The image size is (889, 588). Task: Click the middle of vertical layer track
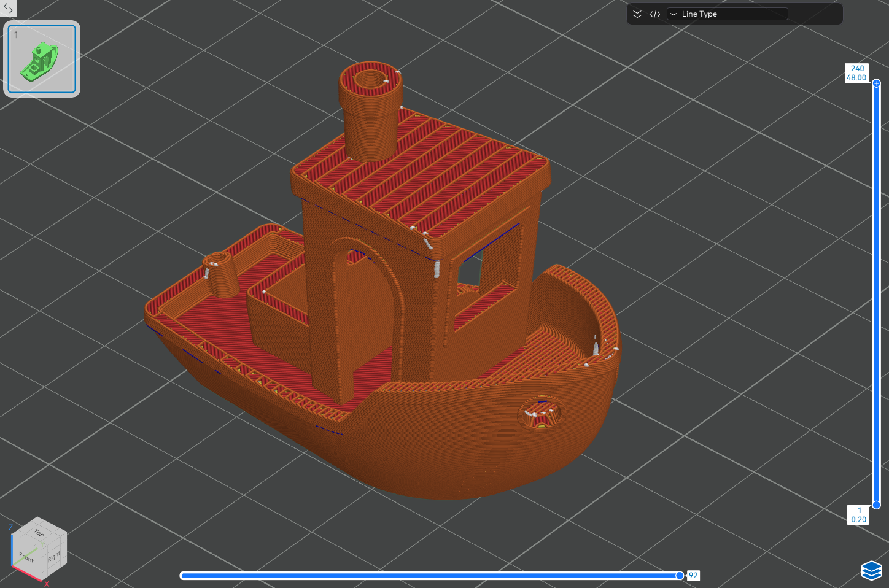point(877,295)
